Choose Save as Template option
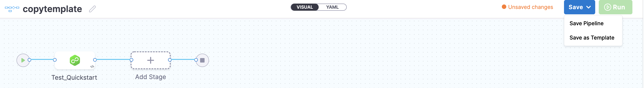The width and height of the screenshot is (644, 88). (x=592, y=38)
